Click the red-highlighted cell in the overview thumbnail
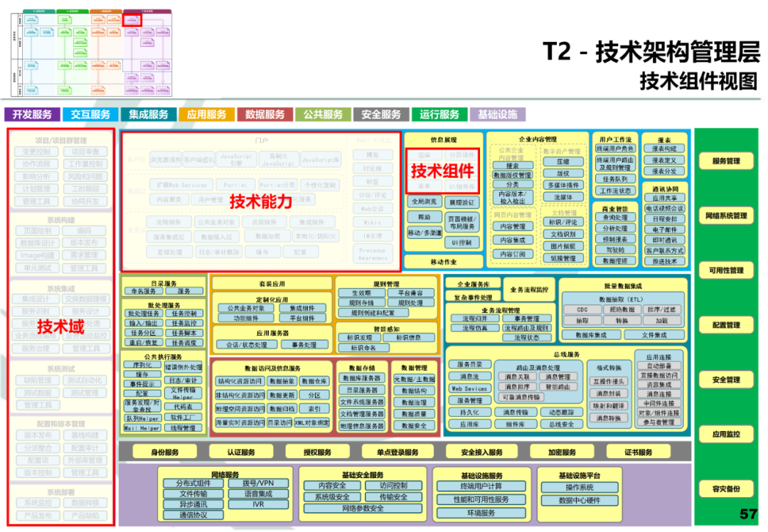 click(x=132, y=20)
